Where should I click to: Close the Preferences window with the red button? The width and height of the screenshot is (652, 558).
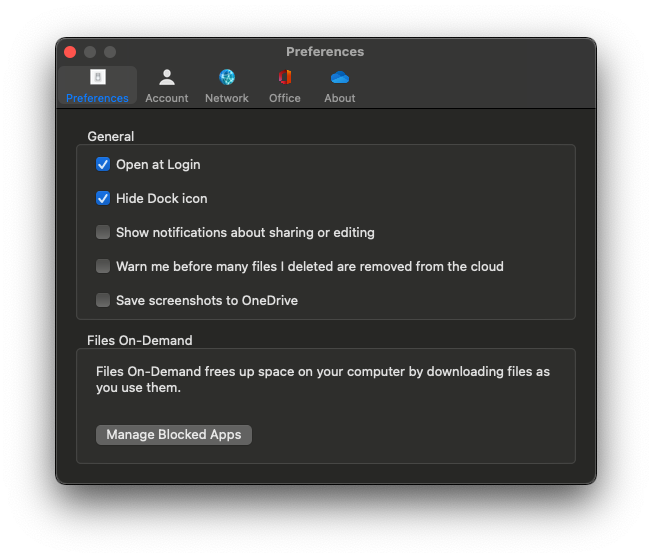pyautogui.click(x=70, y=52)
